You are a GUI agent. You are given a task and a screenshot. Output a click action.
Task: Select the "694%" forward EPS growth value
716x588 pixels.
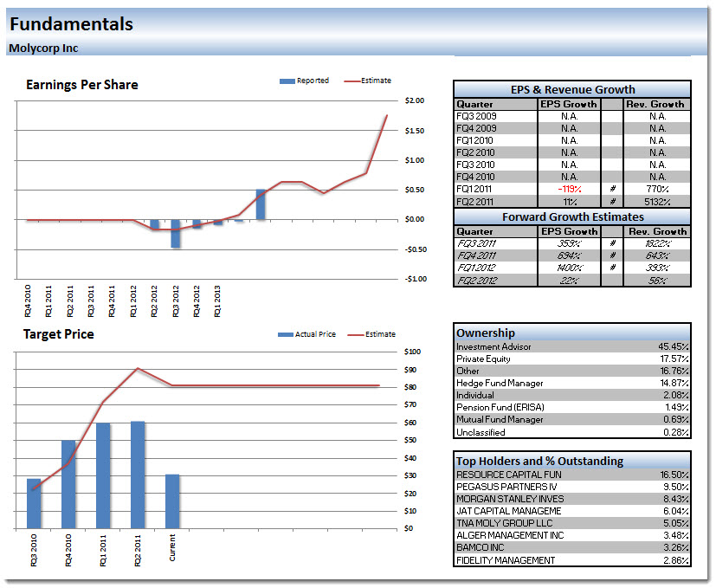click(569, 255)
